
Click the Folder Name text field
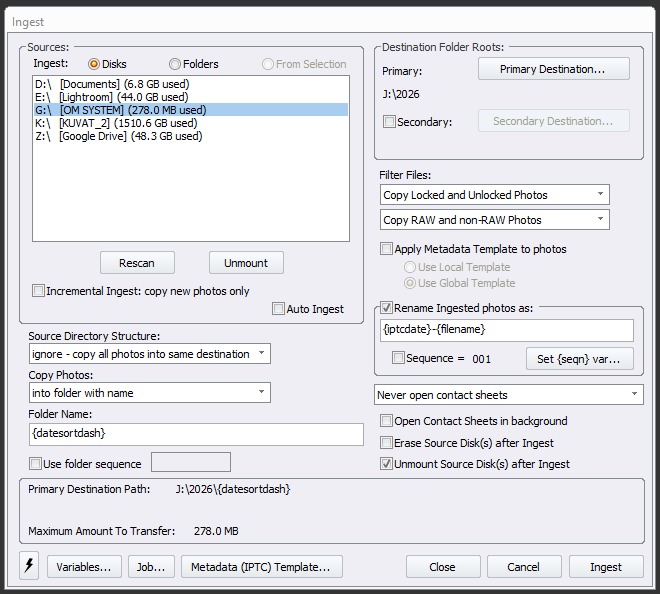[196, 434]
